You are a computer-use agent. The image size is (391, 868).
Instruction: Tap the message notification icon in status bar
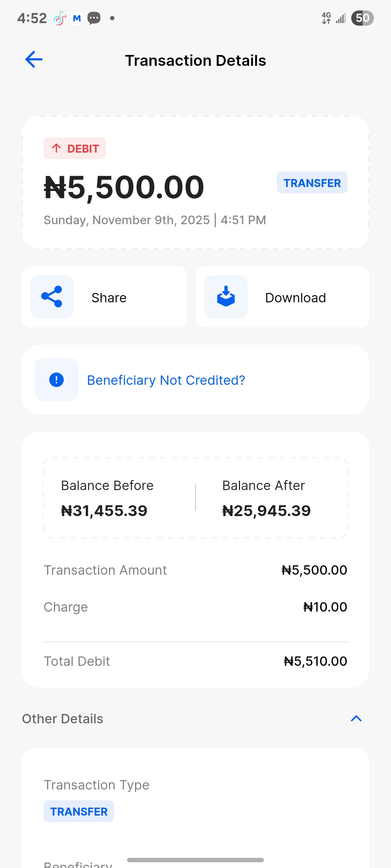point(94,18)
